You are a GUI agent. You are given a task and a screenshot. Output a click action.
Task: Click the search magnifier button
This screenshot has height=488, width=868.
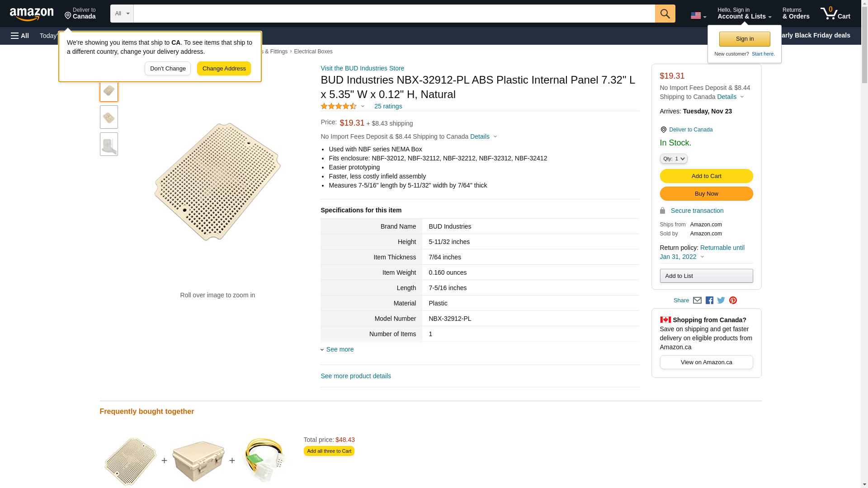coord(665,14)
